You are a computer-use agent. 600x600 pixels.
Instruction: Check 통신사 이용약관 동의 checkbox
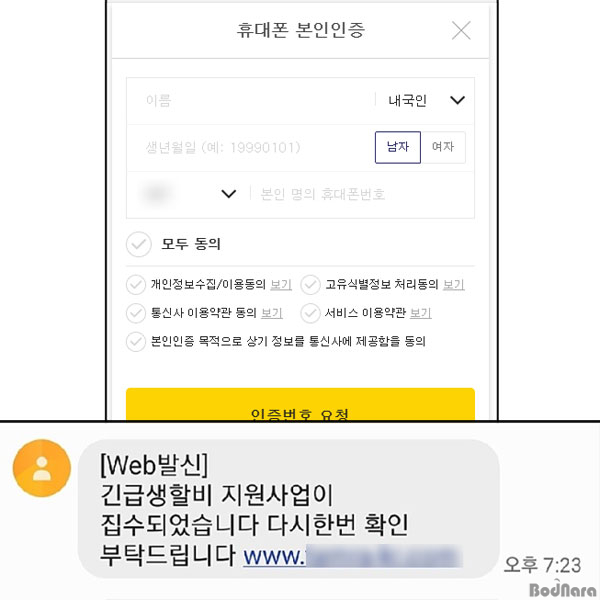click(x=136, y=313)
